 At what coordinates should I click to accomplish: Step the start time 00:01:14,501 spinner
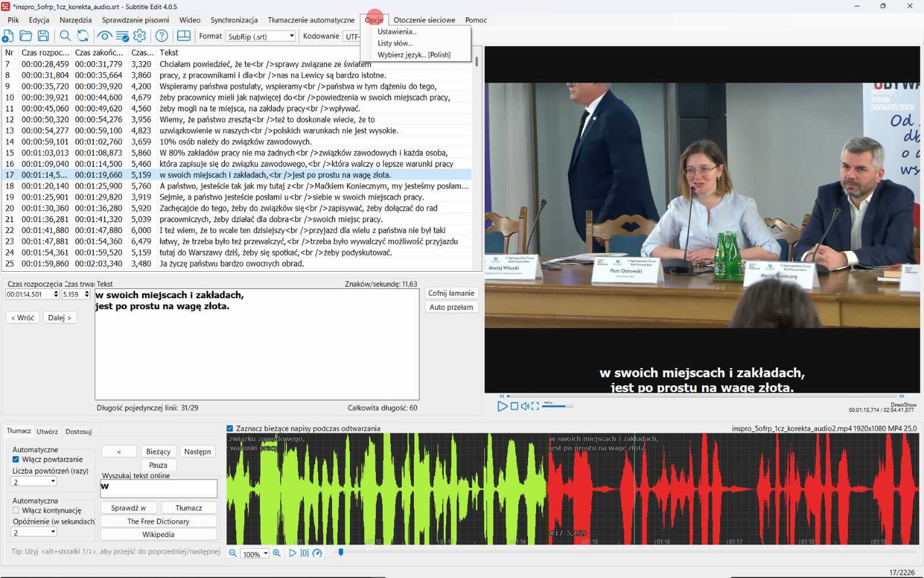[x=56, y=294]
